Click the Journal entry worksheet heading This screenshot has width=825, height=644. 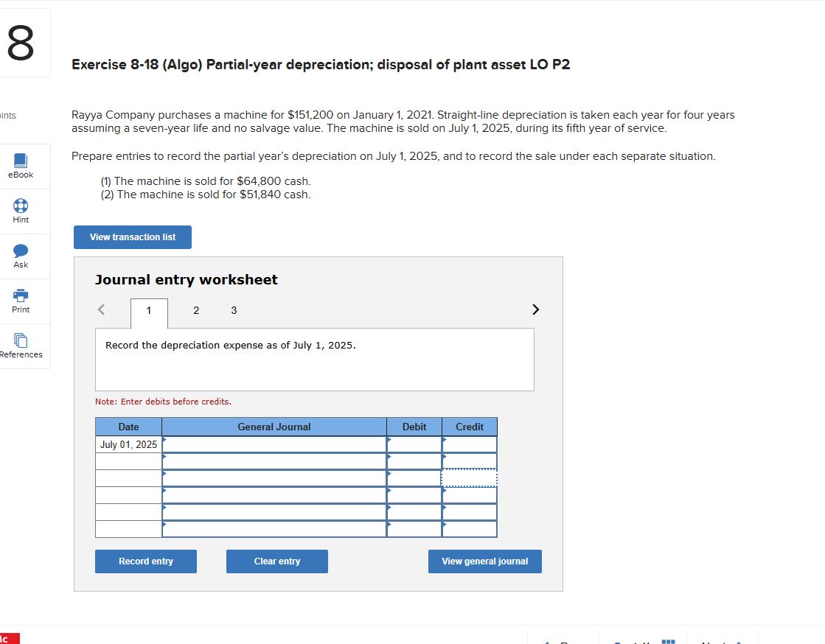[186, 280]
